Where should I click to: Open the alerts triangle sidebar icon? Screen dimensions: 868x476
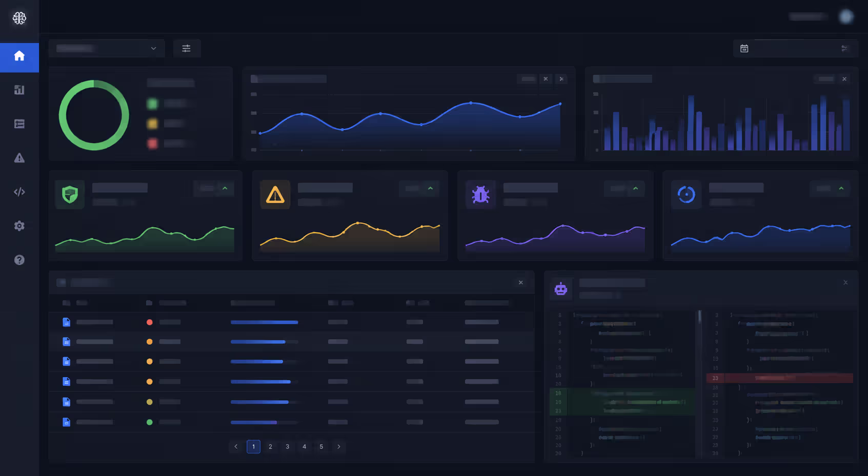19,158
